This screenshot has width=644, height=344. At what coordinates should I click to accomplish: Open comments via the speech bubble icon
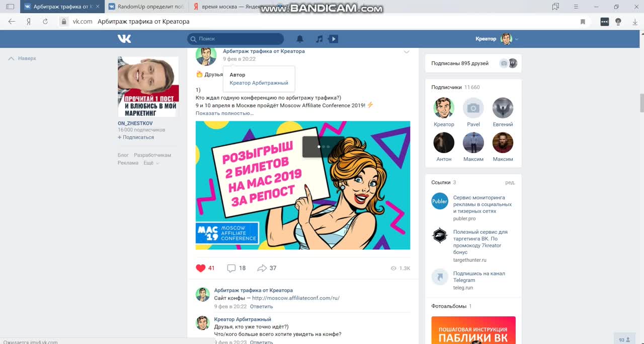tap(231, 268)
